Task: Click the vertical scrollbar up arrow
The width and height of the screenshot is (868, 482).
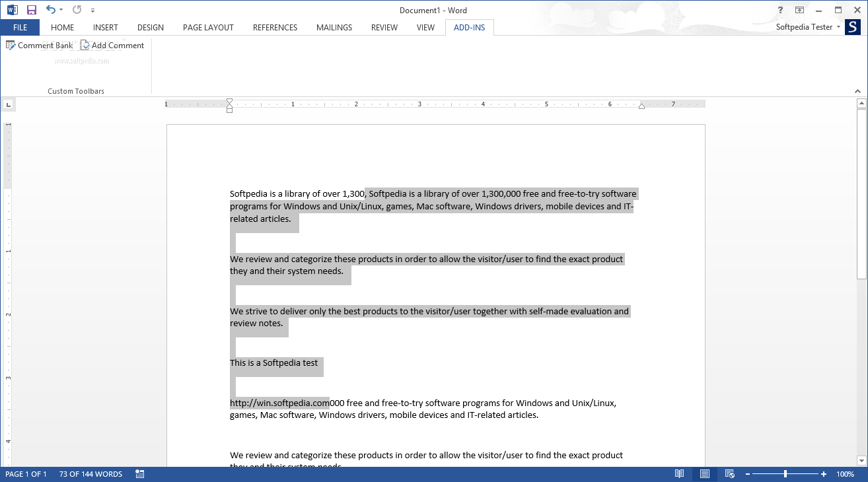Action: point(861,104)
